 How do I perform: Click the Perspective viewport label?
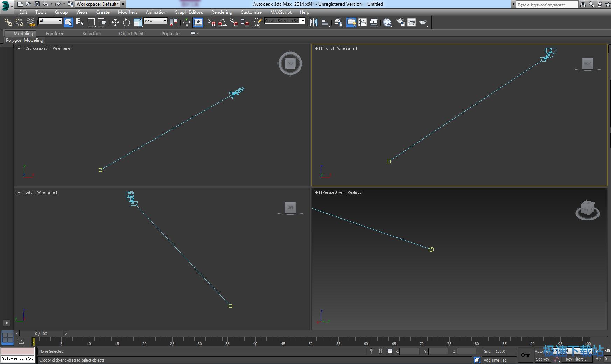coord(333,192)
